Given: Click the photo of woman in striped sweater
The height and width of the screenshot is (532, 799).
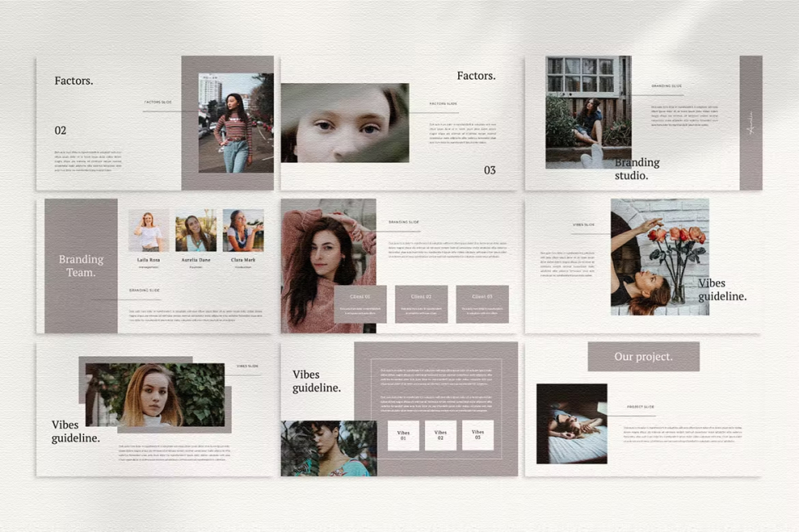Looking at the screenshot, I should coord(236,123).
